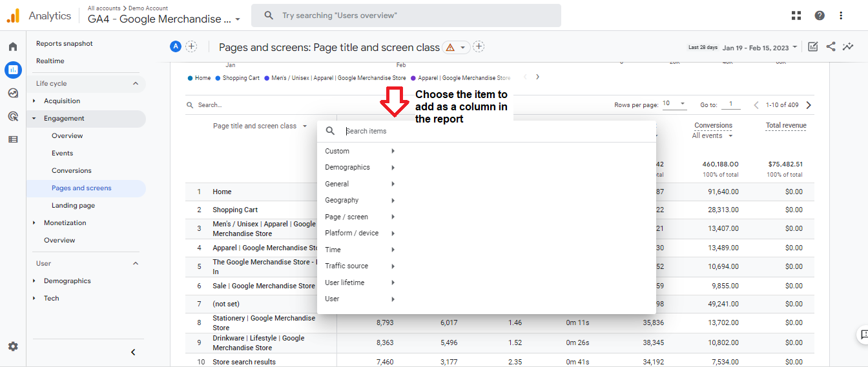
Task: Open Pages and screens report
Action: [81, 188]
